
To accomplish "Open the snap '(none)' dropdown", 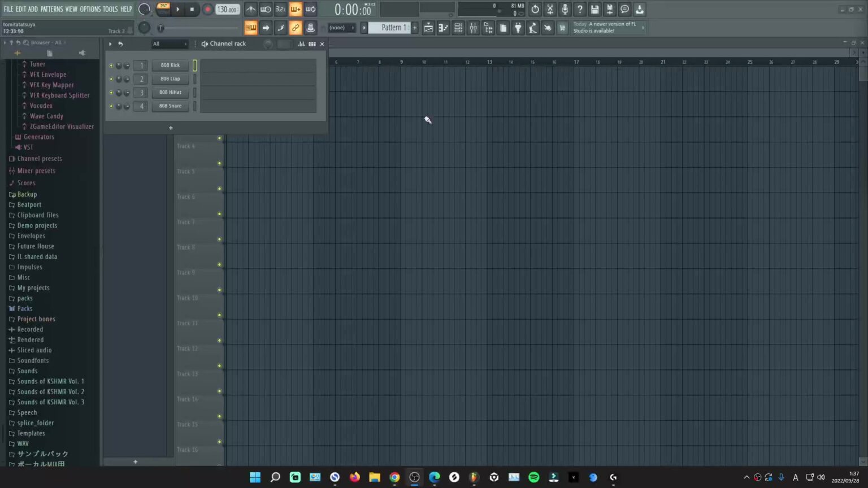I will click(x=341, y=28).
